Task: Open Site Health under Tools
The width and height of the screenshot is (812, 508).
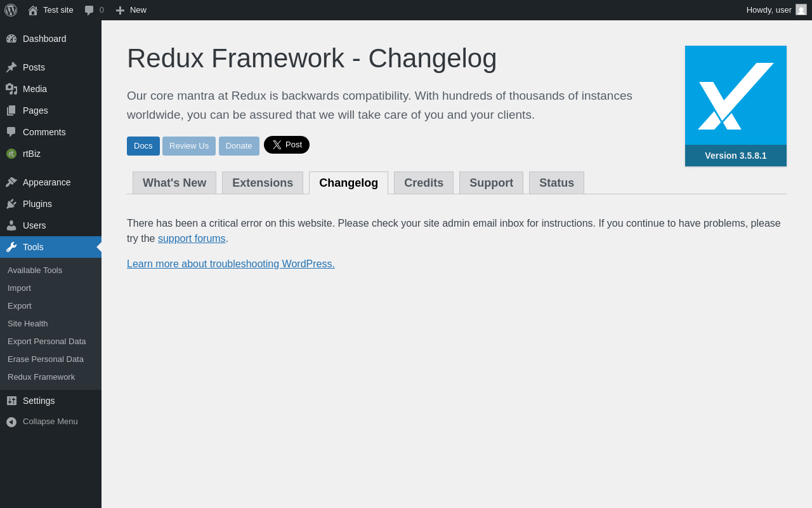Action: click(x=28, y=324)
